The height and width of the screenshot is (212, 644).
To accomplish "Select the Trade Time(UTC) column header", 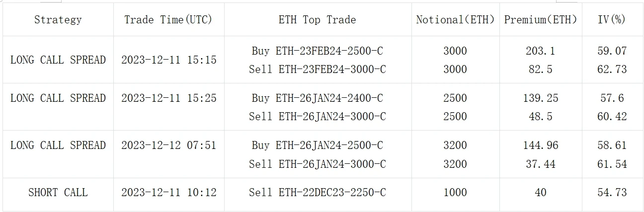I will click(168, 20).
